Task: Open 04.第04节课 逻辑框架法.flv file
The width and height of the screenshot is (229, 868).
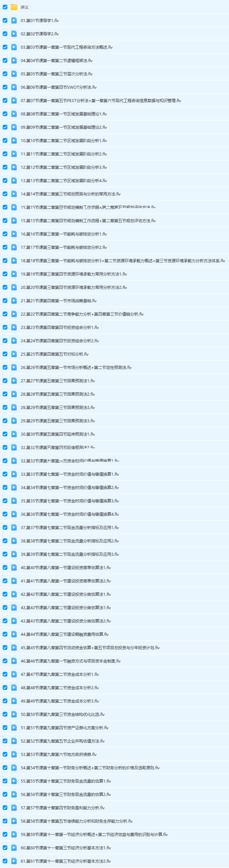Action: tap(56, 61)
